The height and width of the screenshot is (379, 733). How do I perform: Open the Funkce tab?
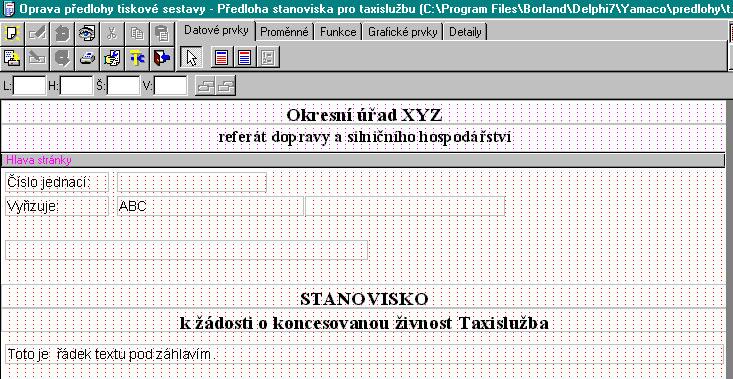(338, 32)
